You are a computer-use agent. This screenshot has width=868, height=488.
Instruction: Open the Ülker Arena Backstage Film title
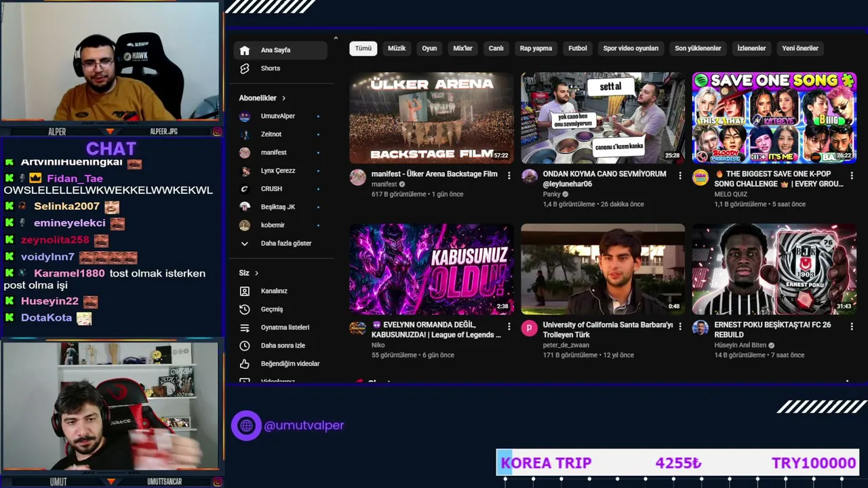[x=435, y=174]
